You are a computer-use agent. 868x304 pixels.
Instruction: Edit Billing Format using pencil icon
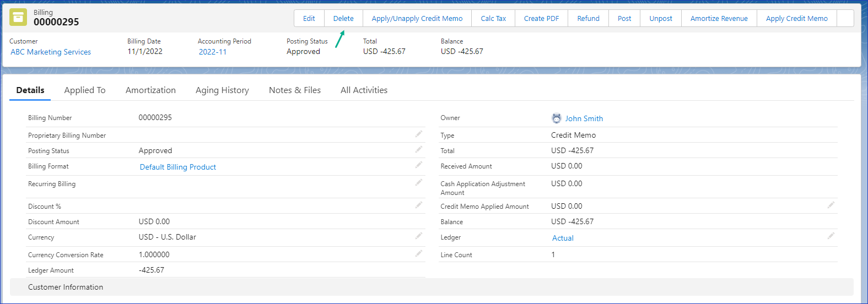pos(419,165)
